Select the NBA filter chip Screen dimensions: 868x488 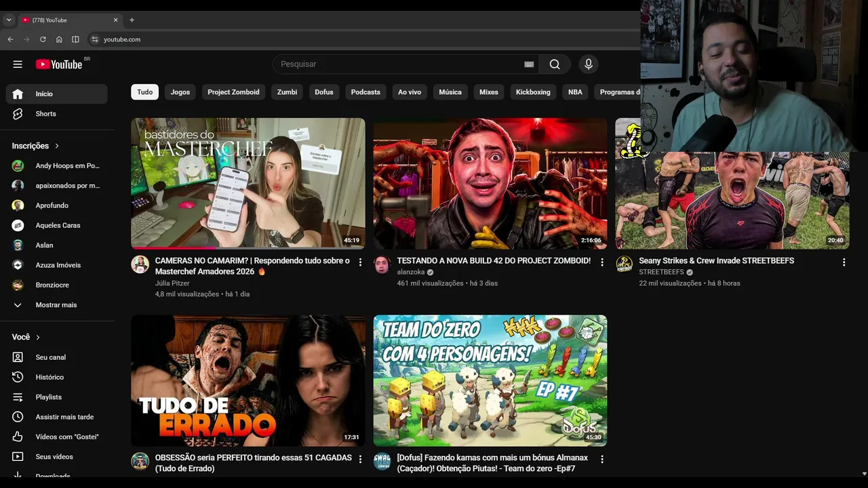tap(575, 92)
